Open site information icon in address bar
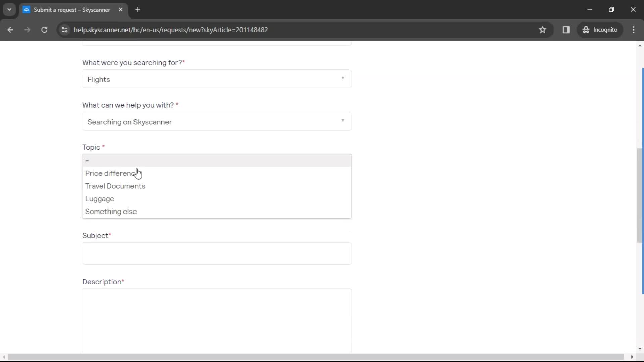This screenshot has width=644, height=362. pos(65,30)
